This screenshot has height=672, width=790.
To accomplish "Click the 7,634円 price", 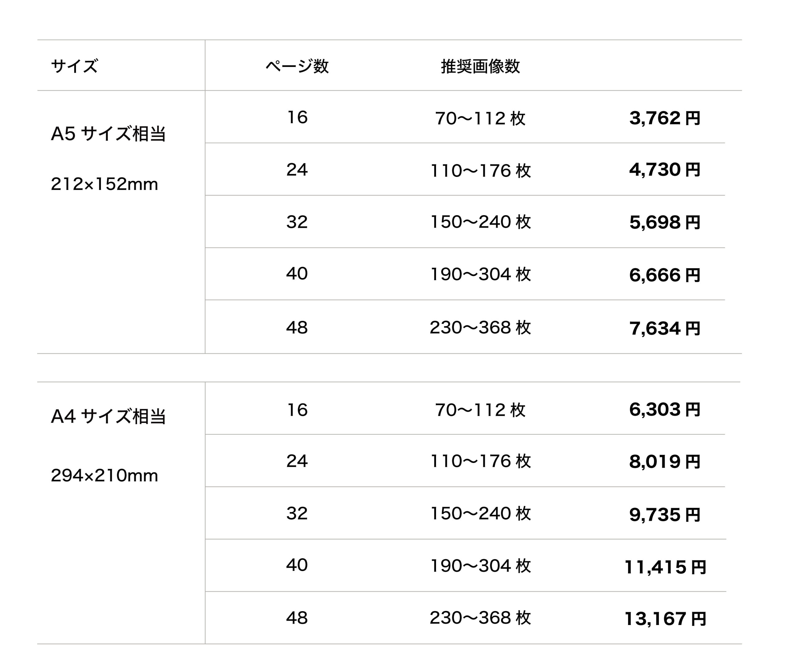I will tap(664, 328).
